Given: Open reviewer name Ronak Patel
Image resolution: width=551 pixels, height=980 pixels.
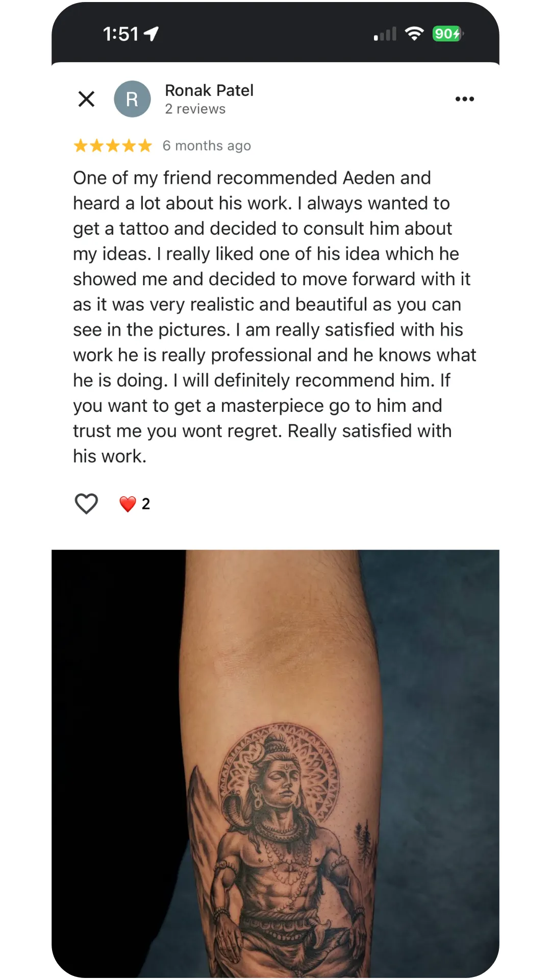Looking at the screenshot, I should pos(209,90).
